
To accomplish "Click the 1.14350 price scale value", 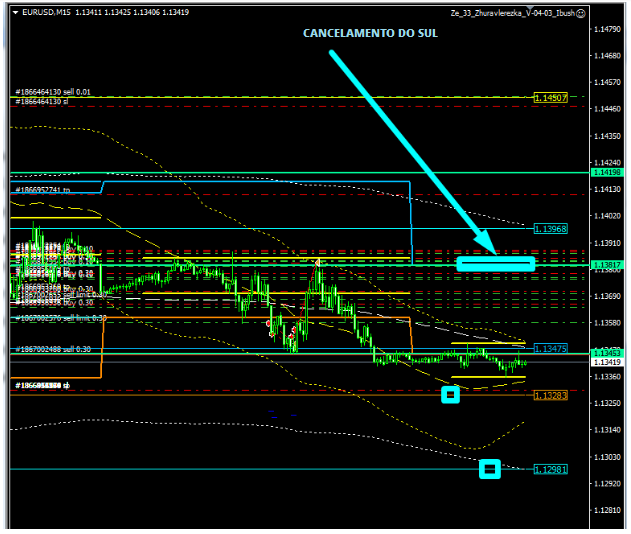I will pos(607,136).
